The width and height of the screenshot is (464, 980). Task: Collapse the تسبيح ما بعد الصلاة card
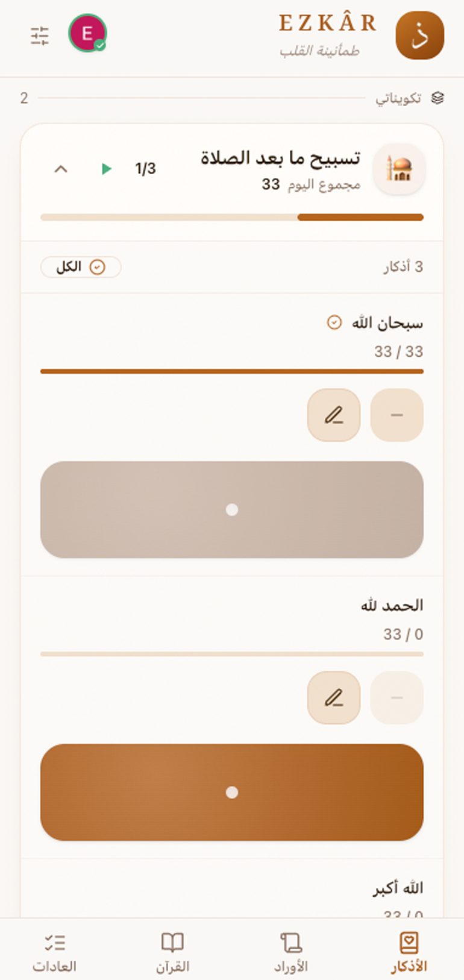[61, 169]
